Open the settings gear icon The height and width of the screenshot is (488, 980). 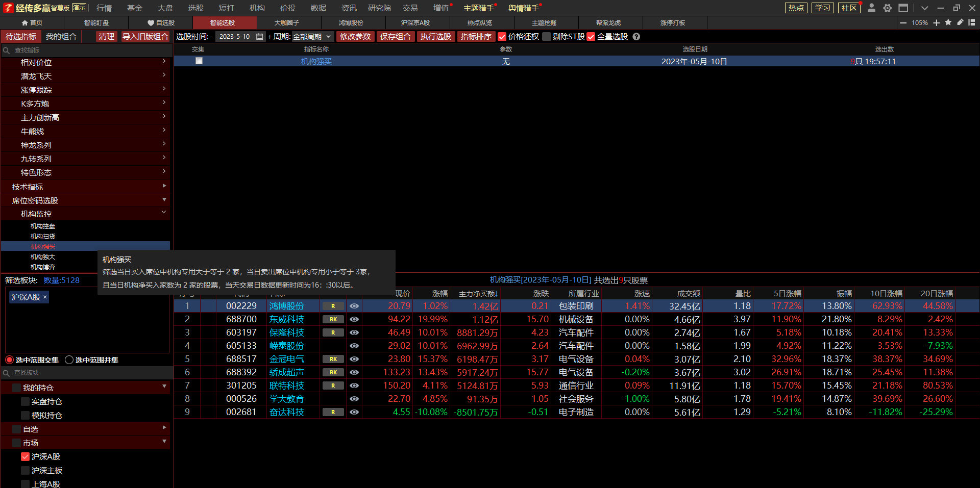coord(888,8)
